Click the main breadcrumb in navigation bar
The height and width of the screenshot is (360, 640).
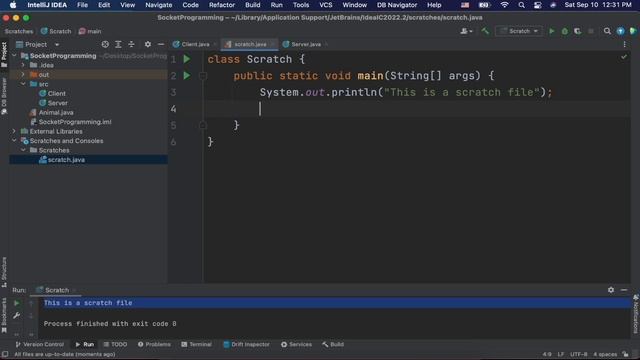90,31
